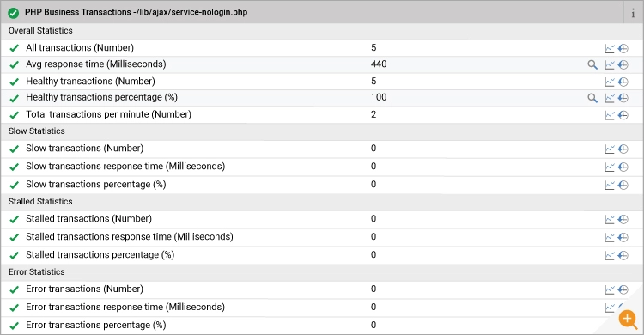The height and width of the screenshot is (335, 644).
Task: Show graph for Slow transactions response time
Action: coord(610,167)
